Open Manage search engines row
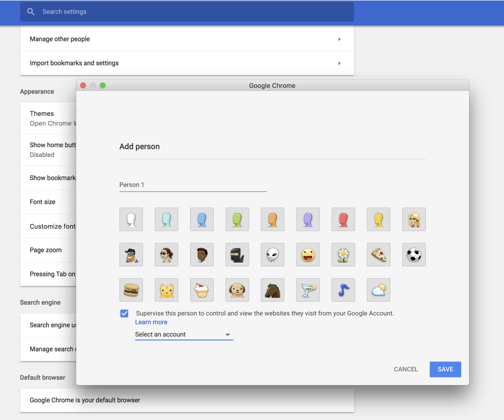The image size is (504, 420). pos(48,349)
